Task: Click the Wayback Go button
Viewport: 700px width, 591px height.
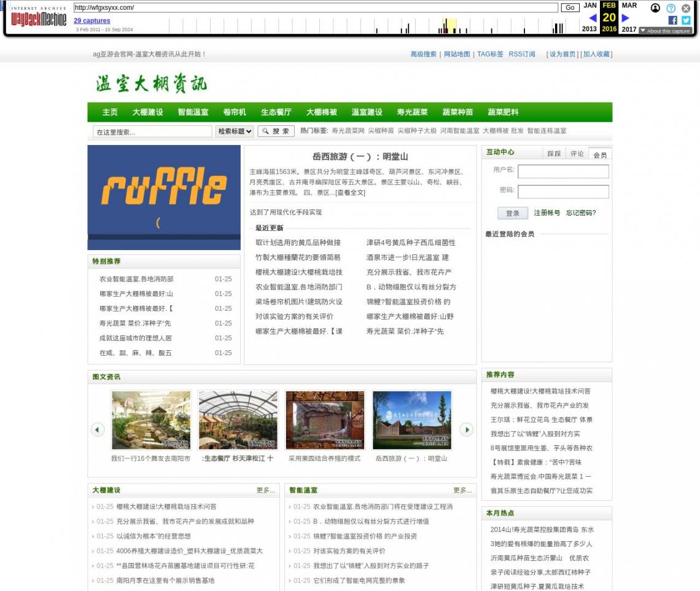Action: coord(570,7)
